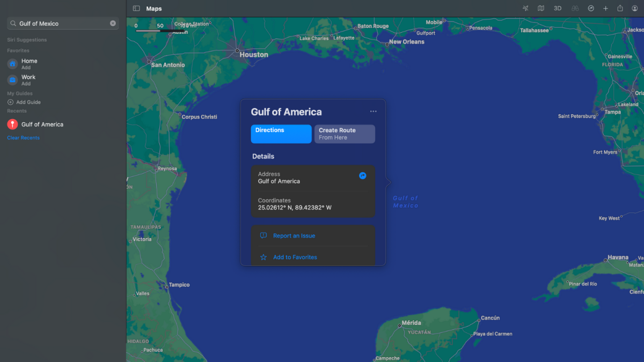Click the Siri Suggestions heading
The image size is (644, 362).
tap(27, 40)
